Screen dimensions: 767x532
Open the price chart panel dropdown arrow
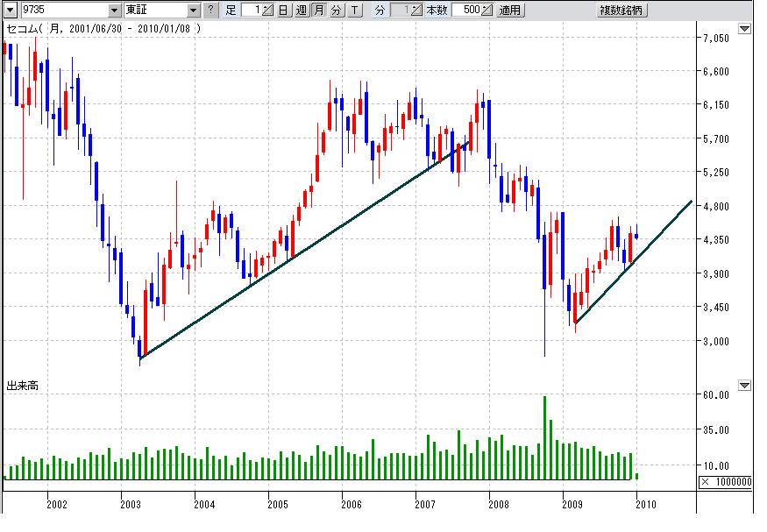coord(744,29)
